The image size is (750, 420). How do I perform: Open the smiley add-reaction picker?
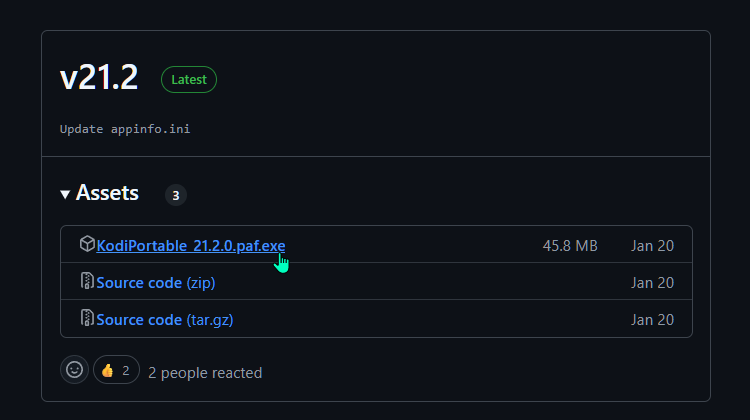click(x=74, y=370)
